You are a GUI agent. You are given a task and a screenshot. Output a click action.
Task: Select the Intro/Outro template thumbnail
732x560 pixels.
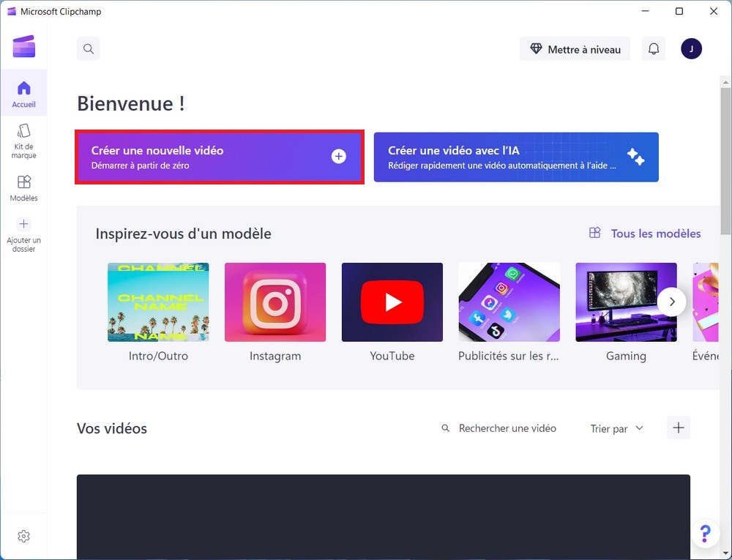tap(158, 302)
